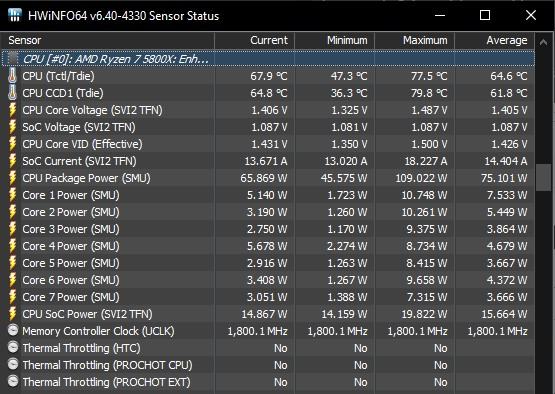
Task: Click the scroll up arrow of the sensor list
Action: coord(543,43)
